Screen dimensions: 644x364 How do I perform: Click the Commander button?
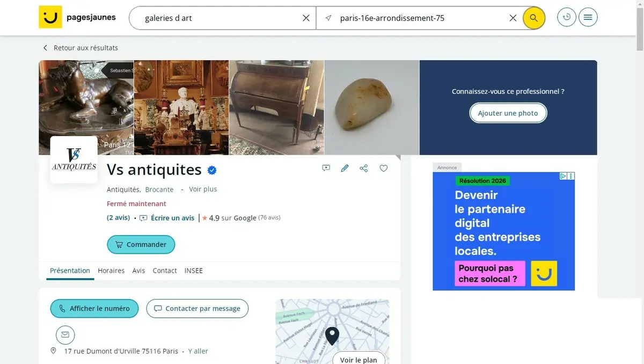[x=141, y=244]
